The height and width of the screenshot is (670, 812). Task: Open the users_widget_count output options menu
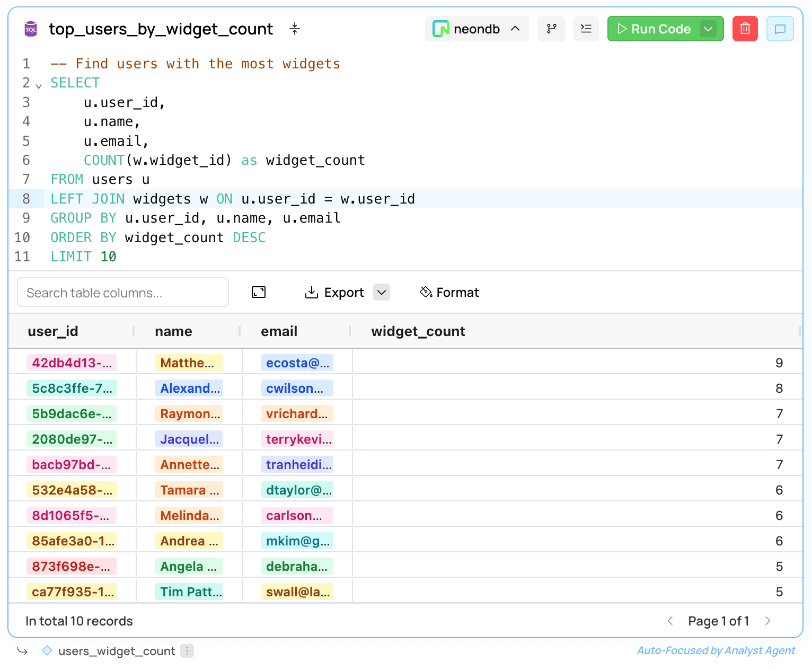pos(187,651)
